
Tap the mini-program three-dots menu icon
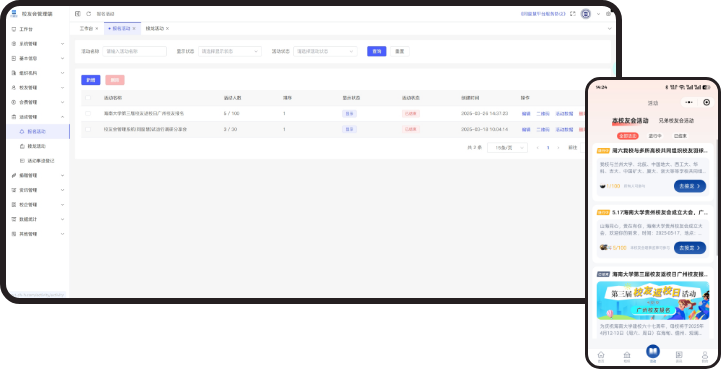coord(688,102)
